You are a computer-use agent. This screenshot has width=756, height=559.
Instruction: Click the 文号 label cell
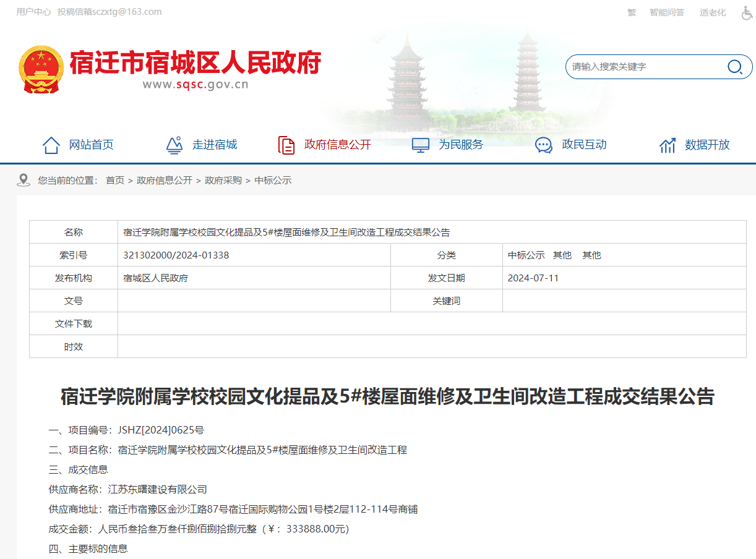coord(74,301)
